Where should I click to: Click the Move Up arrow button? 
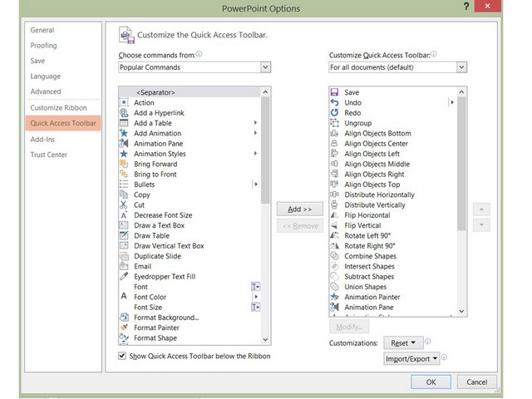pos(481,209)
